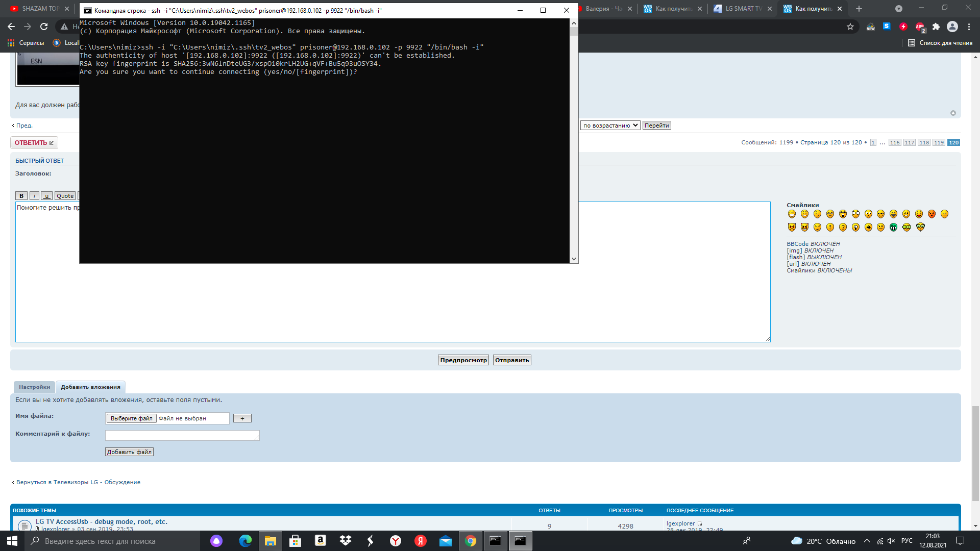Click the Отправить submit button
Image resolution: width=980 pixels, height=551 pixels.
(512, 360)
